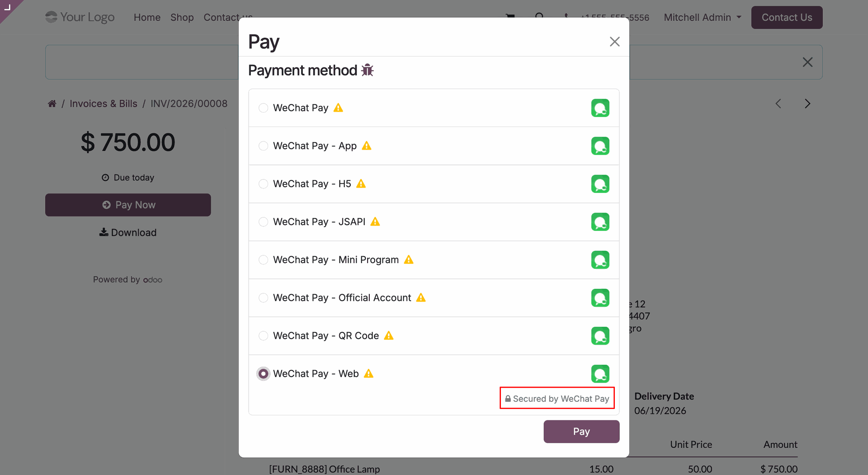Open the Mitchell Admin user dropdown
The image size is (868, 475).
(x=703, y=17)
